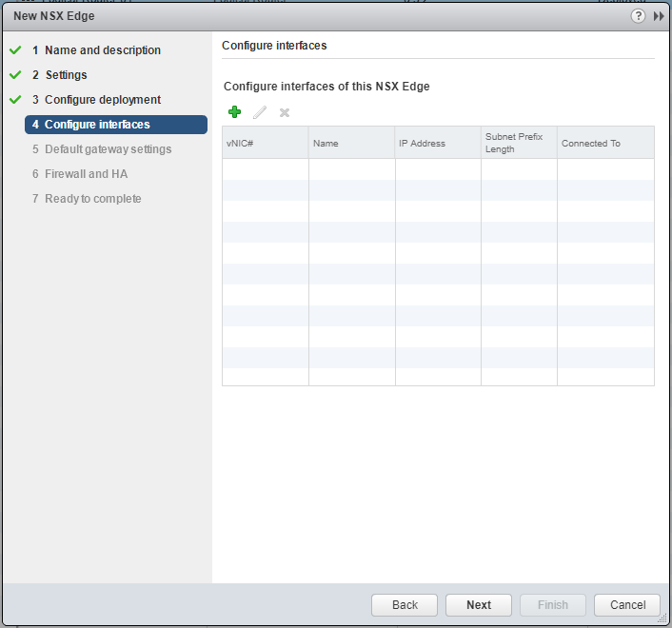The height and width of the screenshot is (628, 672).
Task: Open step 3 Configure deployment
Action: [x=102, y=100]
